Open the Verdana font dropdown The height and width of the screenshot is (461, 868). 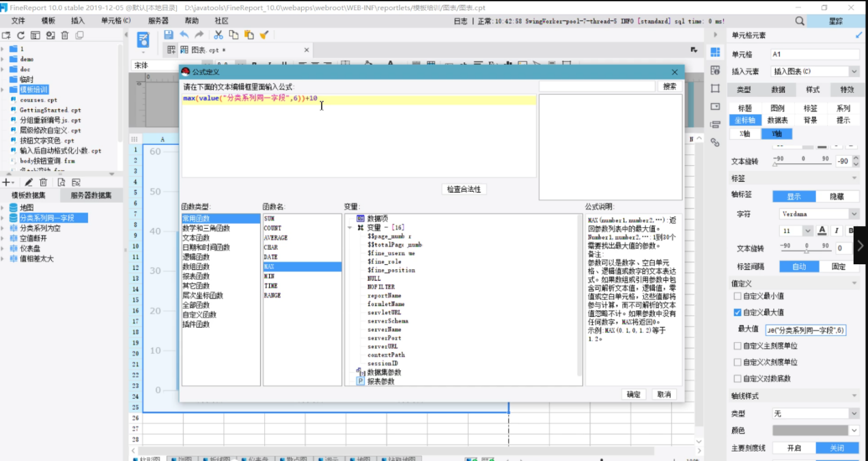854,214
